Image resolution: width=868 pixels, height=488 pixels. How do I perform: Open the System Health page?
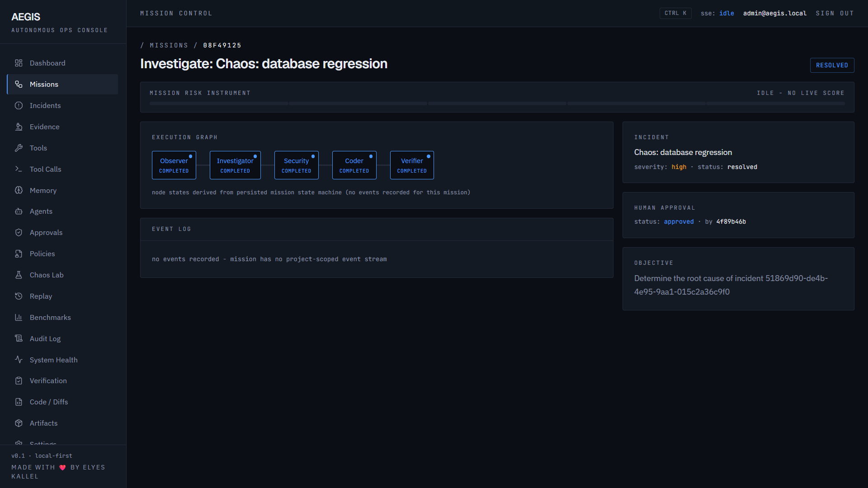pyautogui.click(x=62, y=360)
